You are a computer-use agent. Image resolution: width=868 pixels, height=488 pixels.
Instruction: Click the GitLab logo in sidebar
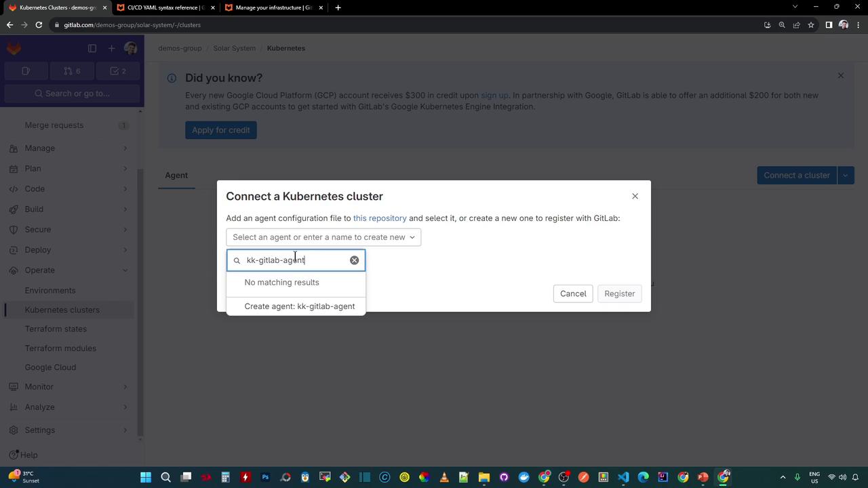click(14, 48)
